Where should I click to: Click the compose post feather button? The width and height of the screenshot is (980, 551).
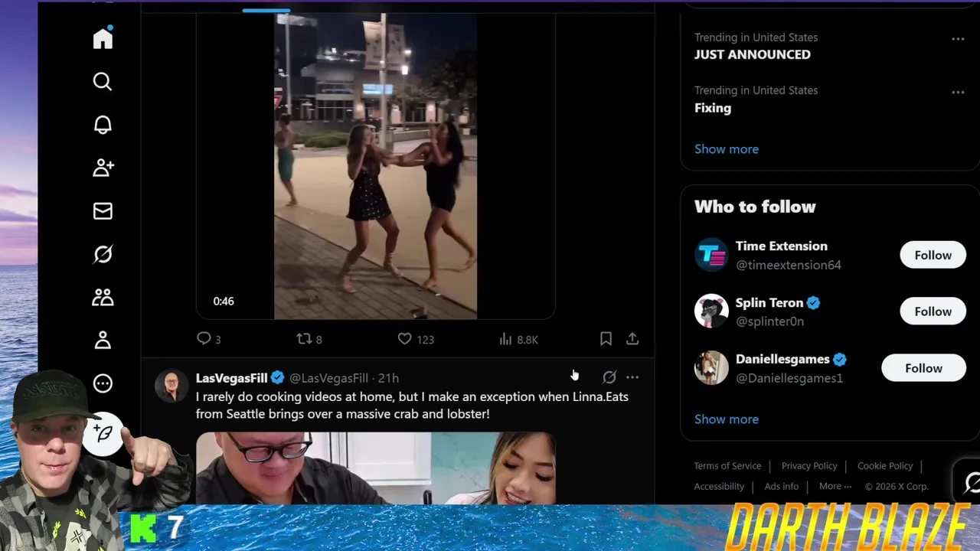click(x=103, y=434)
